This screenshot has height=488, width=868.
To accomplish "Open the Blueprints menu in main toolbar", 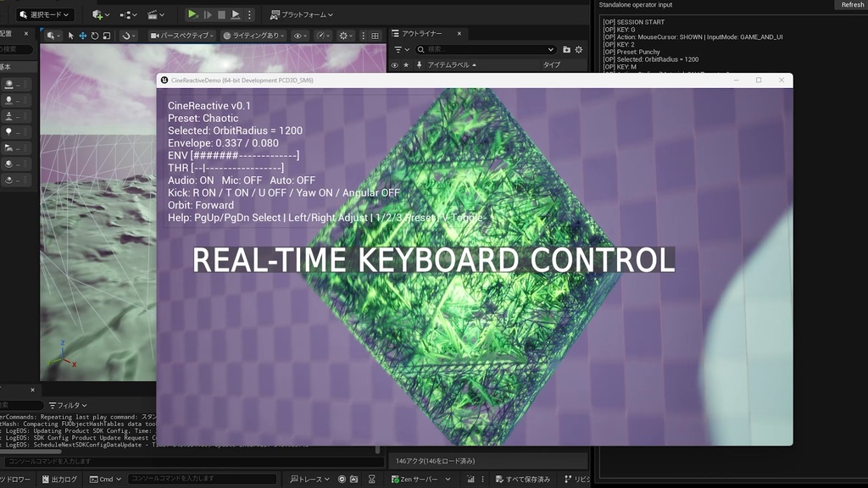I will click(x=128, y=14).
